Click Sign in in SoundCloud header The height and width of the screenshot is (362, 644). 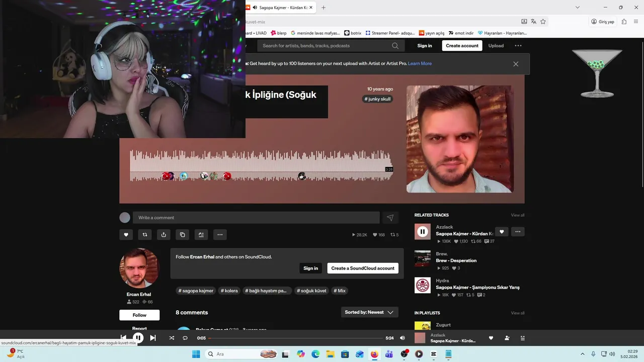(425, 46)
